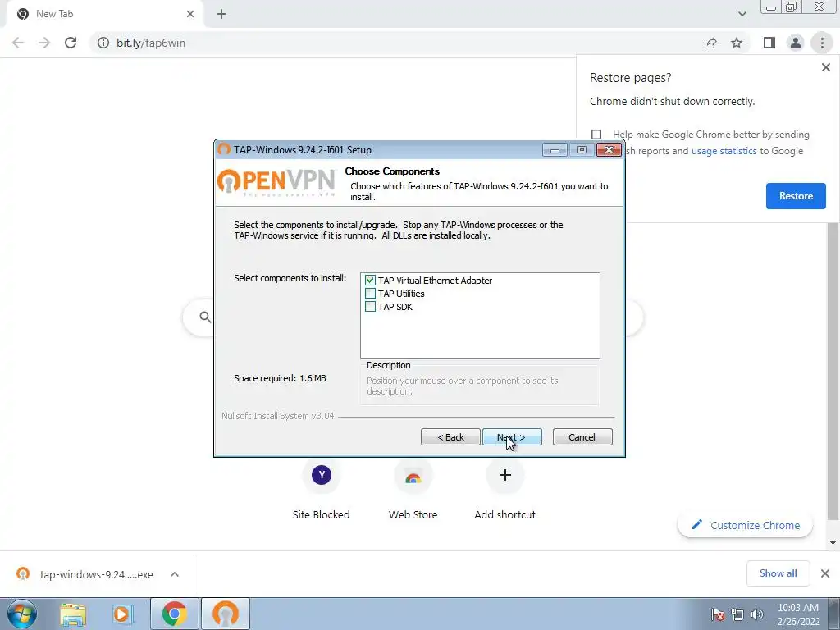Viewport: 840px width, 630px height.
Task: Open the Chrome profile menu
Action: point(796,43)
